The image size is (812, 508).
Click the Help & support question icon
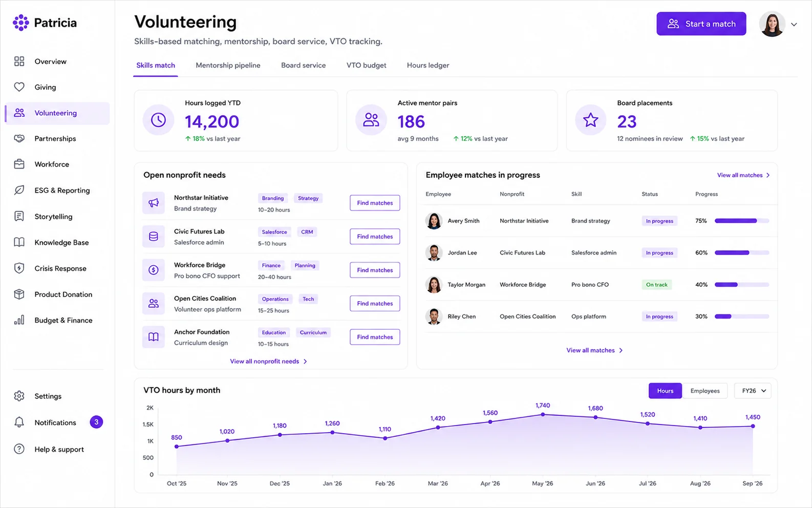(19, 449)
